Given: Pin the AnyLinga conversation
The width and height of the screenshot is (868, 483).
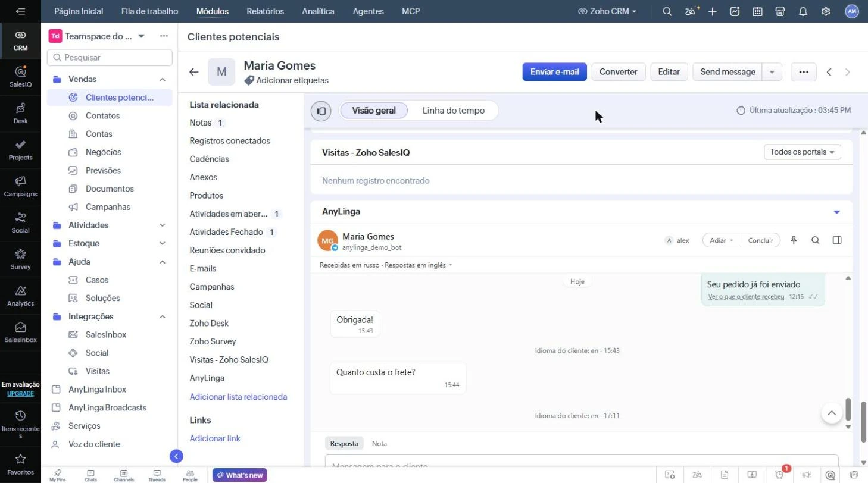Looking at the screenshot, I should 794,240.
